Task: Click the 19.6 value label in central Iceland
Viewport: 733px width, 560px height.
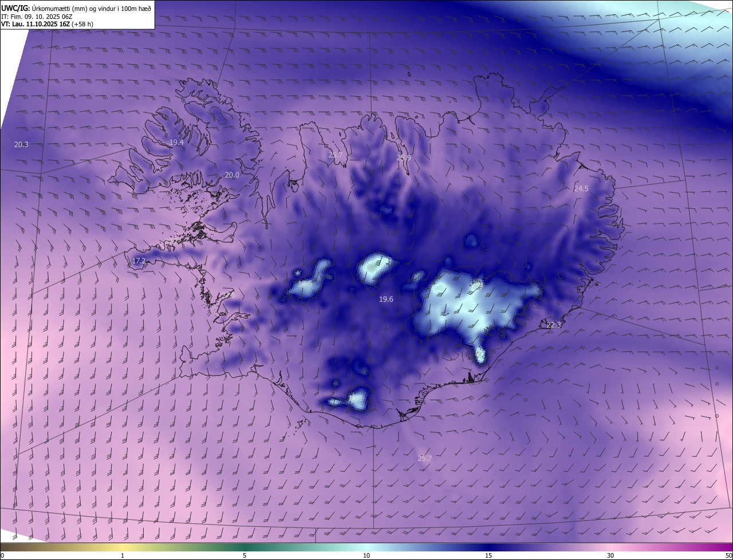Action: pos(386,299)
